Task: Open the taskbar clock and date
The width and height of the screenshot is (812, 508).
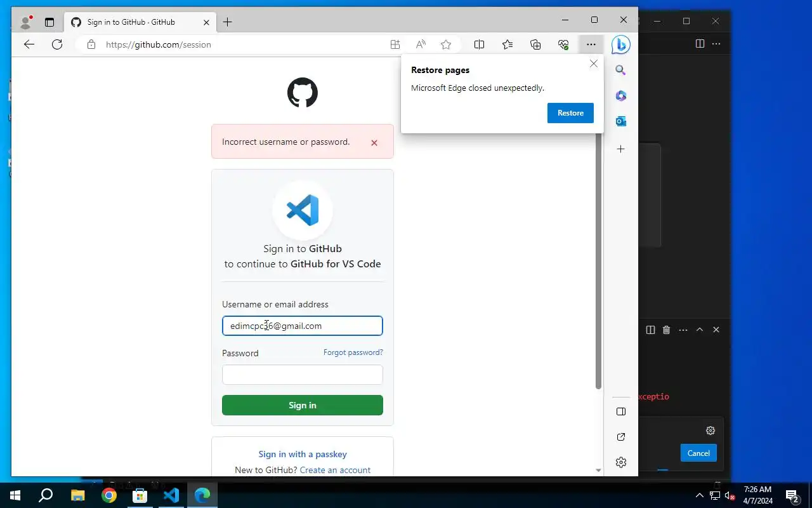Action: pos(757,495)
